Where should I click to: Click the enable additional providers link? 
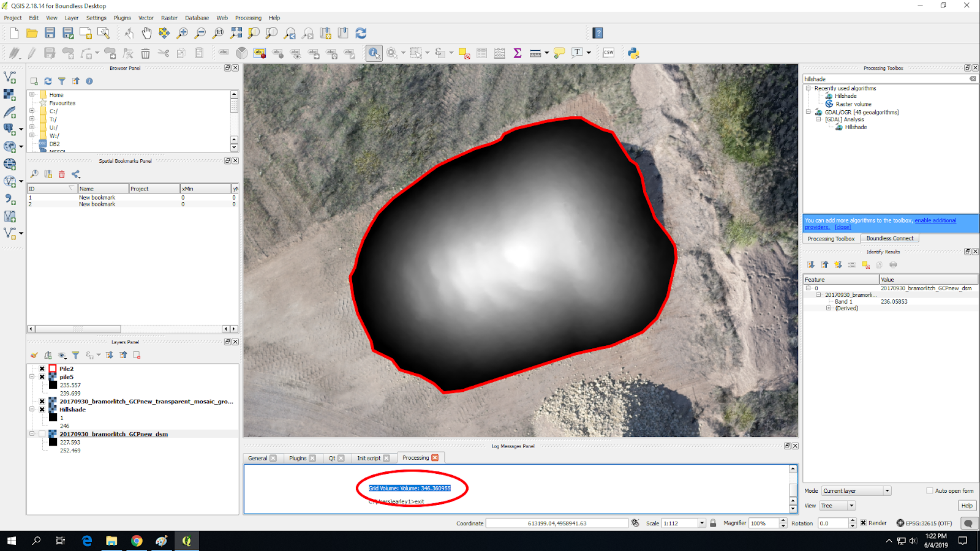(936, 220)
